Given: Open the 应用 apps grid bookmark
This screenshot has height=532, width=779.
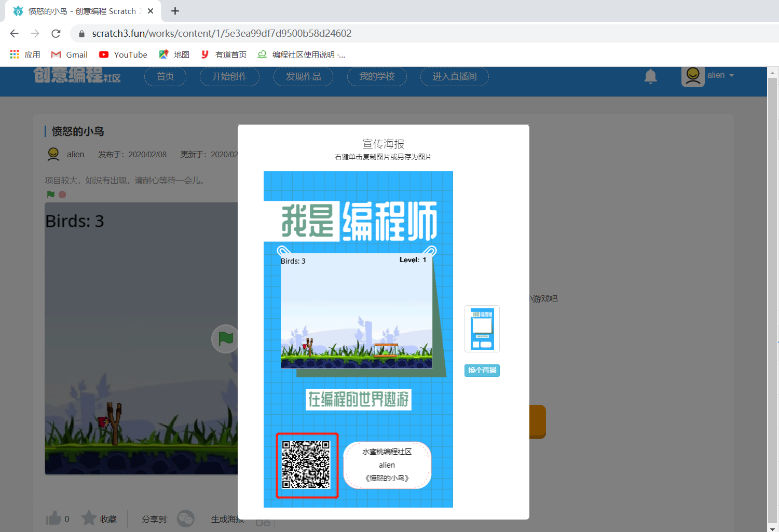Looking at the screenshot, I should [25, 54].
